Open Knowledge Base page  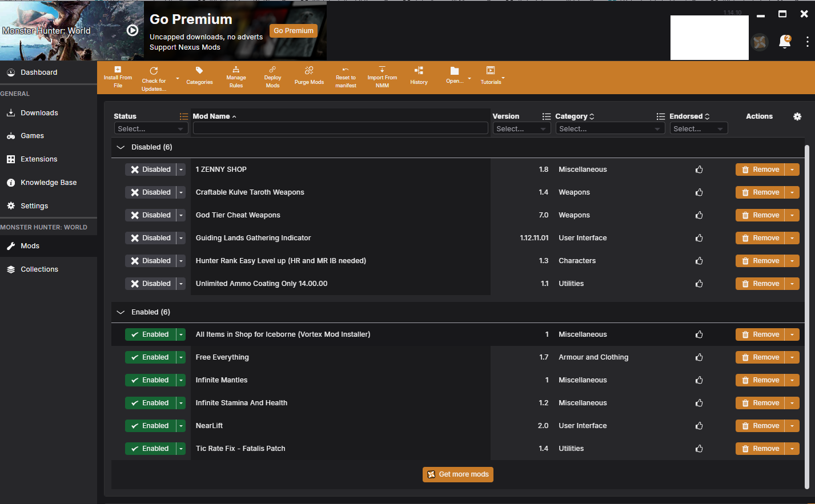[x=49, y=183]
